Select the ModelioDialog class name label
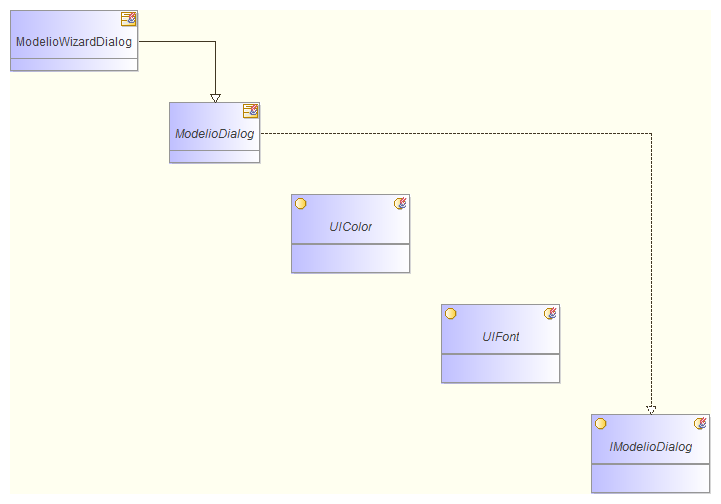 click(214, 133)
